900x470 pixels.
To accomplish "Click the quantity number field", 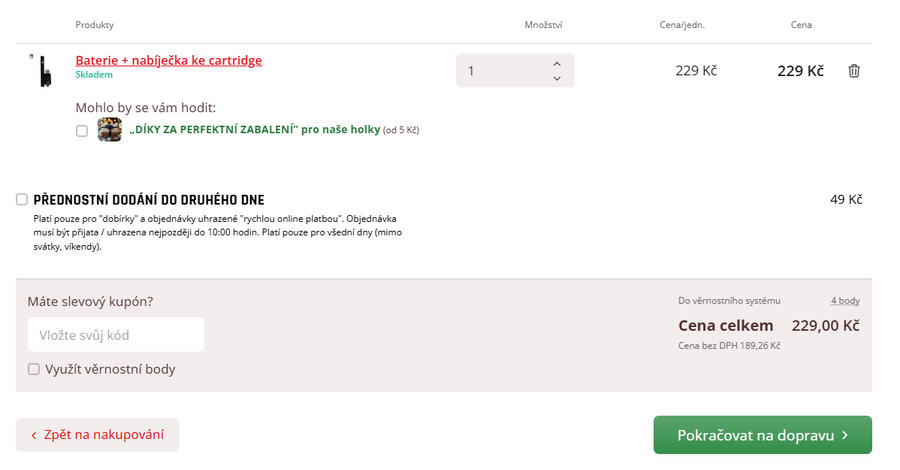I will [x=500, y=71].
